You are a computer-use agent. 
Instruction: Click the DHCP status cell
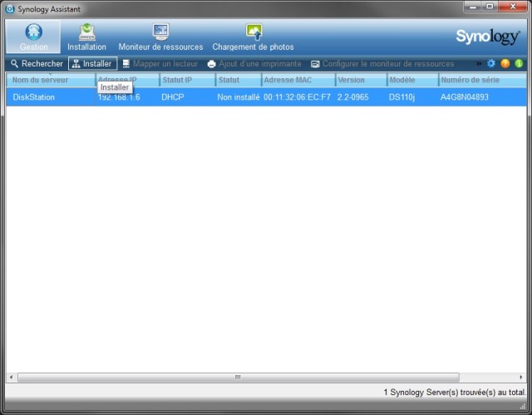point(173,97)
